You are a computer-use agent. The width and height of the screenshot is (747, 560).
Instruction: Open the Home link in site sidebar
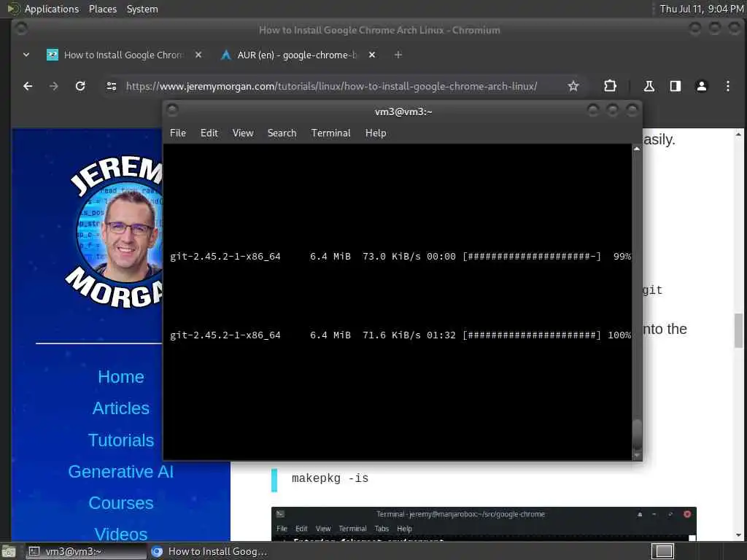[x=121, y=377]
